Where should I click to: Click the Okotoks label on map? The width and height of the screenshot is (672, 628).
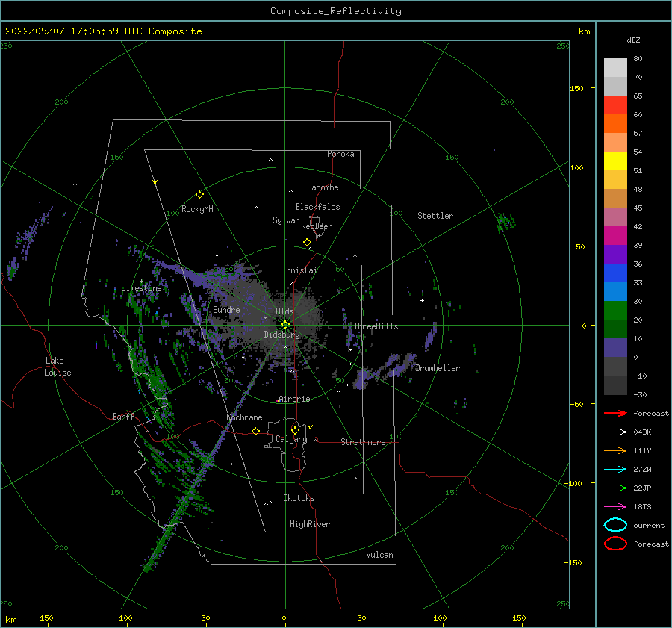299,498
